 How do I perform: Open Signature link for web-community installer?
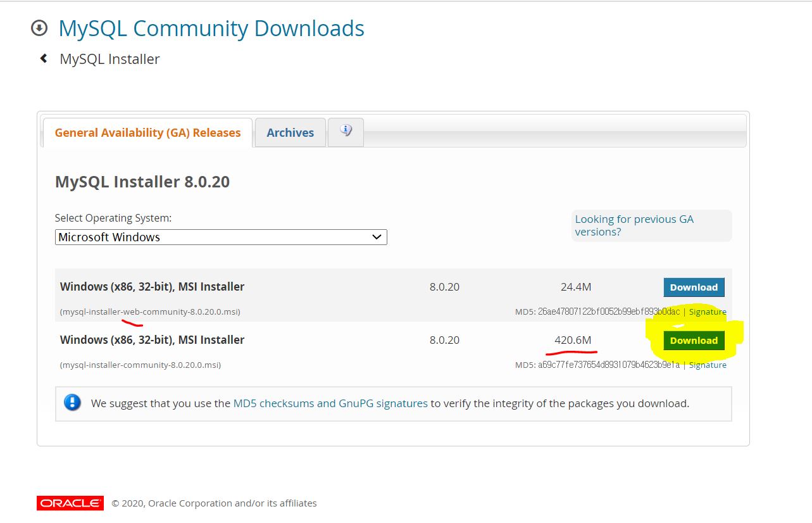708,312
